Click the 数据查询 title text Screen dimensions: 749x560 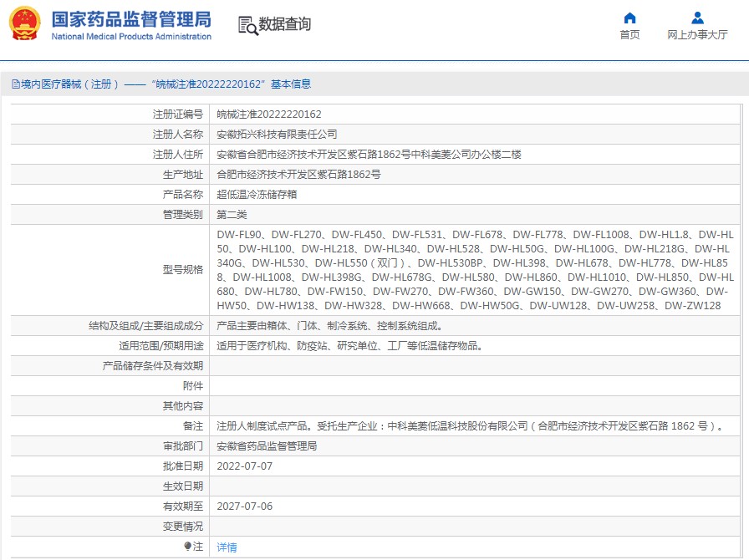pyautogui.click(x=285, y=25)
